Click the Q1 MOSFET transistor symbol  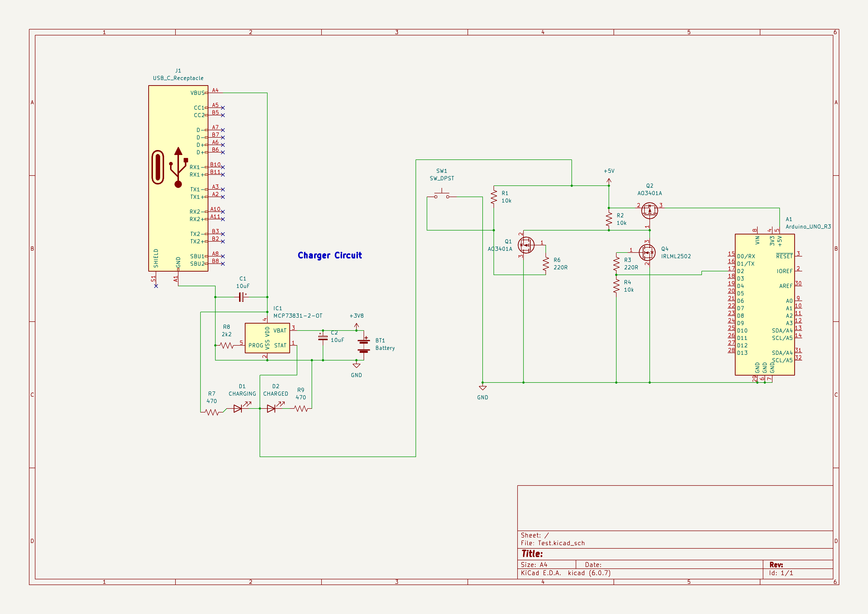(526, 245)
